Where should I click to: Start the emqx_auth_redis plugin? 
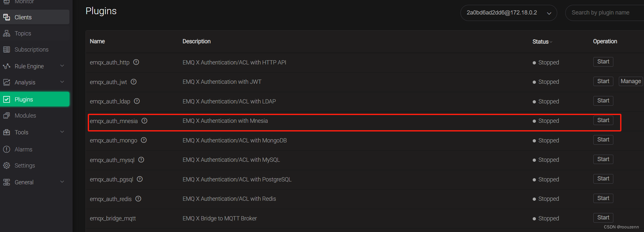(603, 198)
